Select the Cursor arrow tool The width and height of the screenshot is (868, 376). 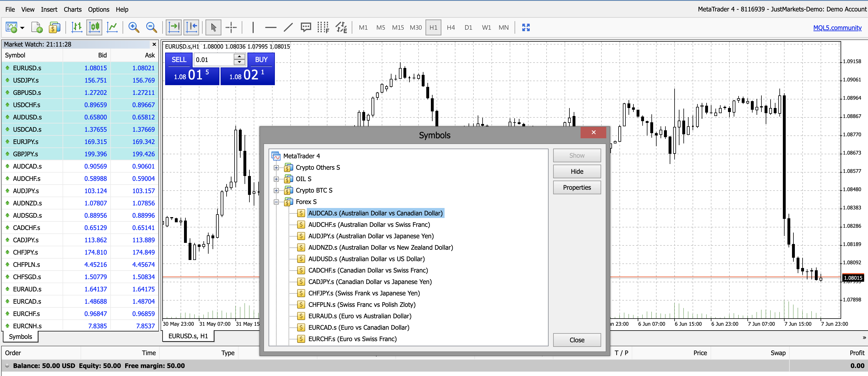click(213, 28)
